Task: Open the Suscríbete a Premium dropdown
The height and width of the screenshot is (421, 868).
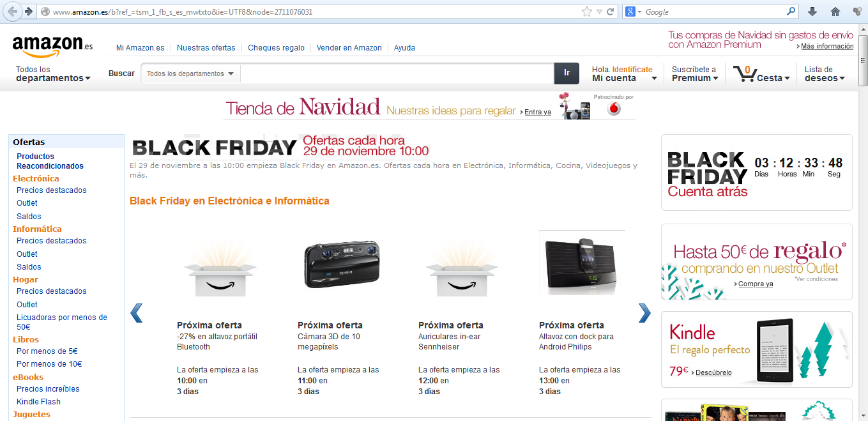Action: point(695,73)
